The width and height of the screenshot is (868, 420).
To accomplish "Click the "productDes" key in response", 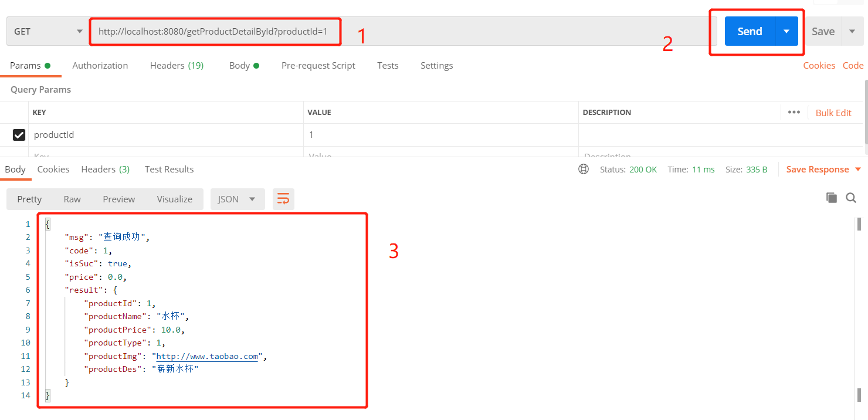I will (113, 370).
